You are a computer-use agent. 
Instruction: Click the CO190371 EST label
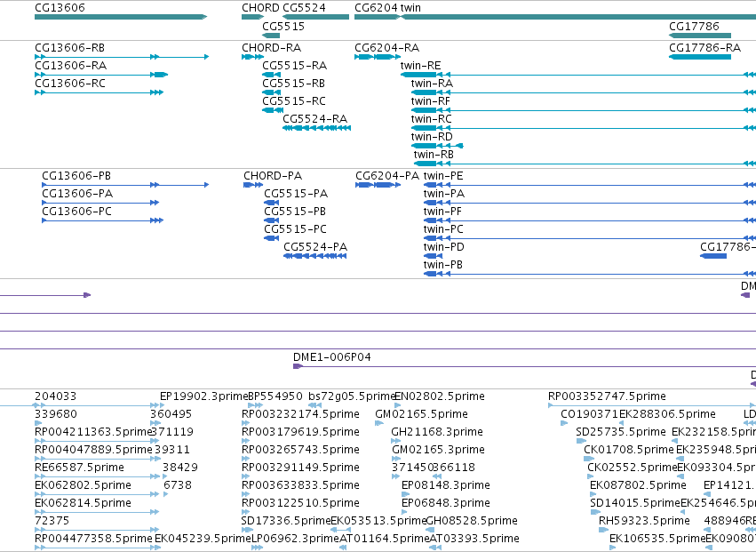click(590, 414)
